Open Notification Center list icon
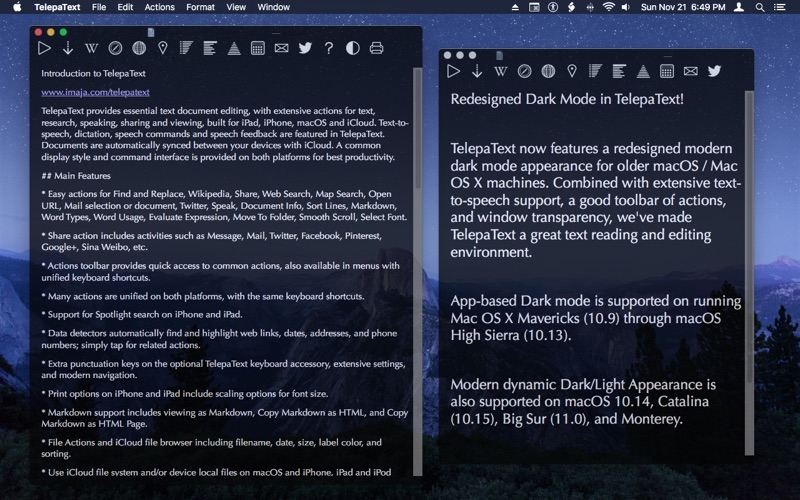 pos(779,7)
